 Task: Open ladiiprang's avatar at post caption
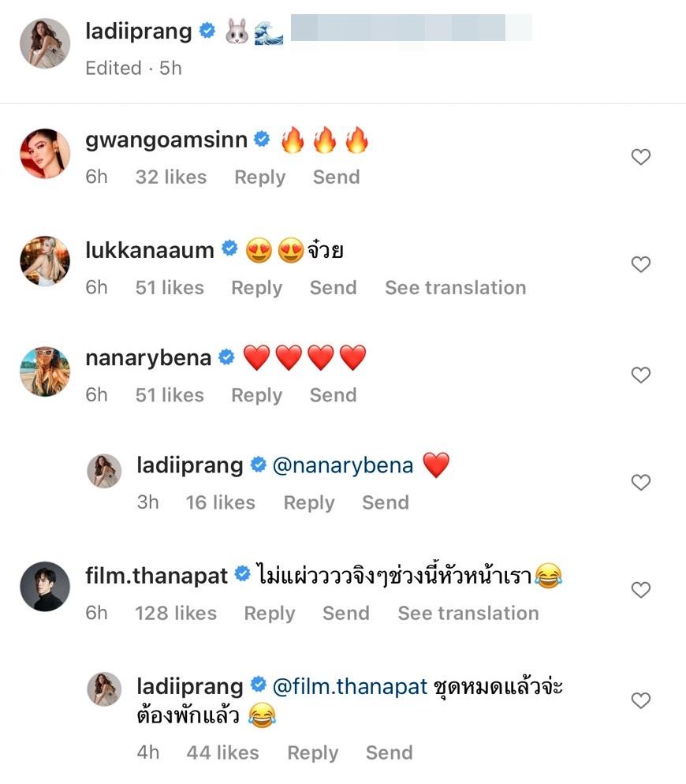pos(45,43)
